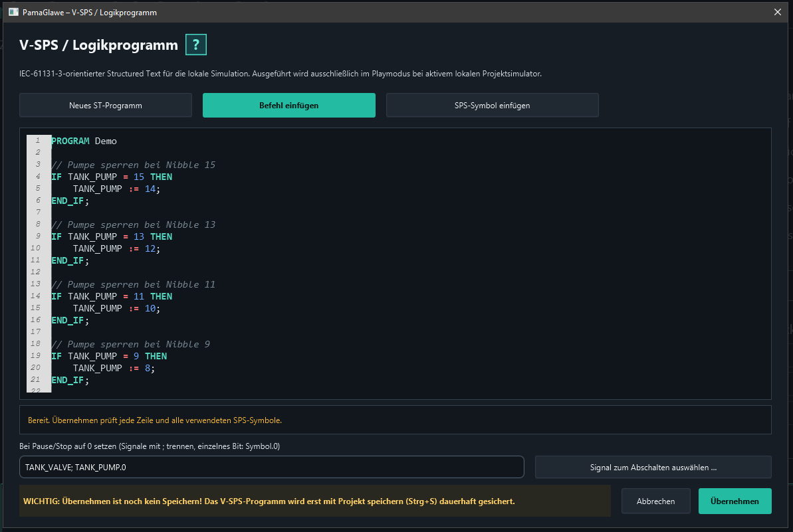Open SPS-Symbol einfügen

[x=492, y=105]
